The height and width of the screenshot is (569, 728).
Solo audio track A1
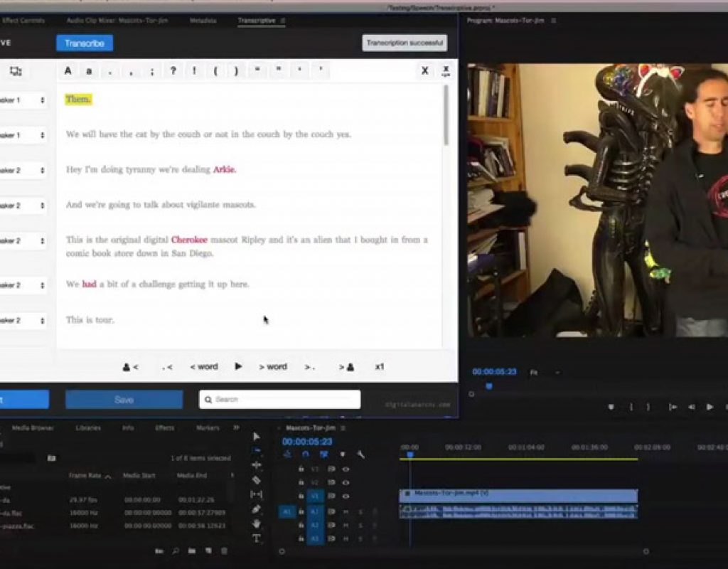pyautogui.click(x=360, y=512)
